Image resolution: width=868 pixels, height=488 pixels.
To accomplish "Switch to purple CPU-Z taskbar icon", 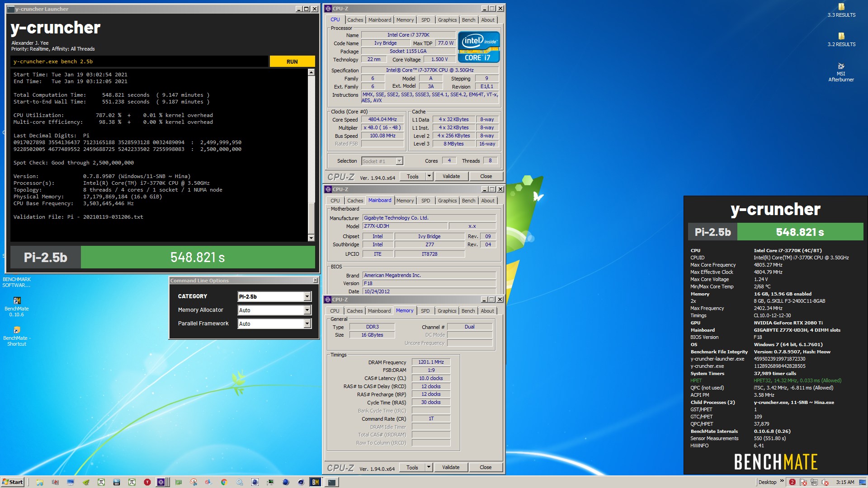I will [x=162, y=482].
